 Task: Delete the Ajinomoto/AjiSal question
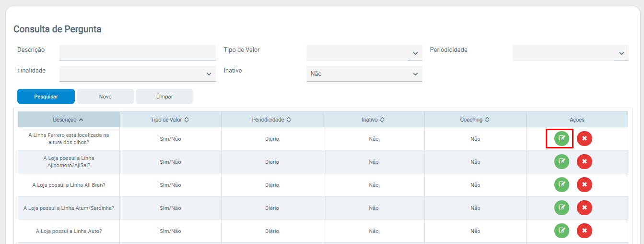pyautogui.click(x=584, y=161)
